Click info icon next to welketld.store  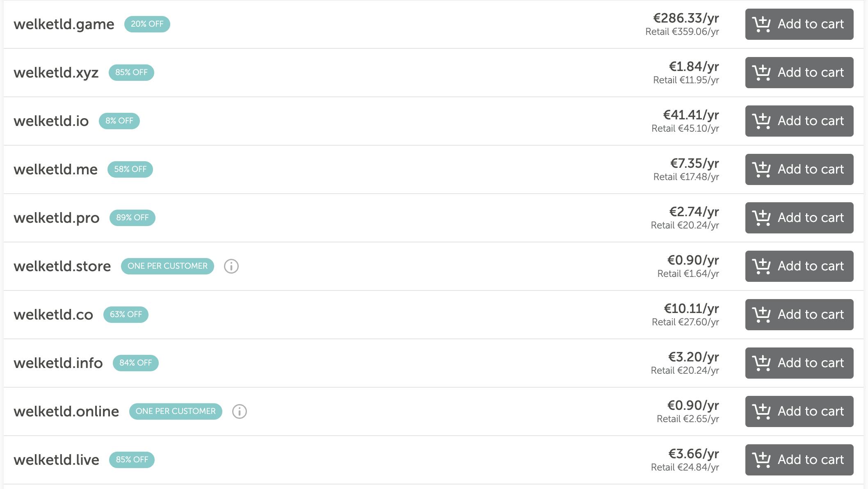pyautogui.click(x=231, y=266)
